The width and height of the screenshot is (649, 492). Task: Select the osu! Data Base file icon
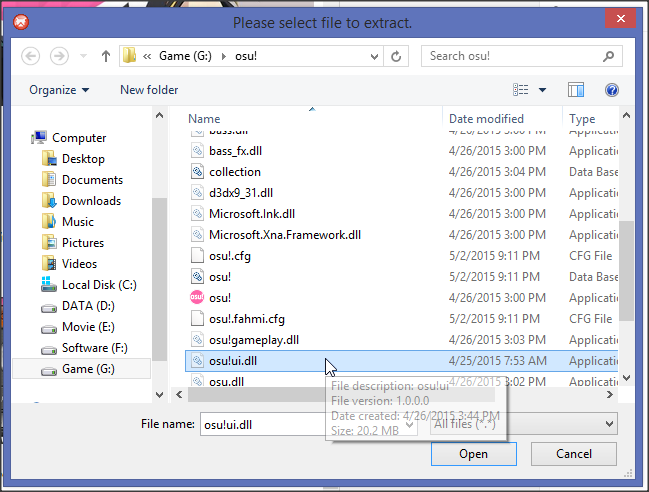point(197,276)
